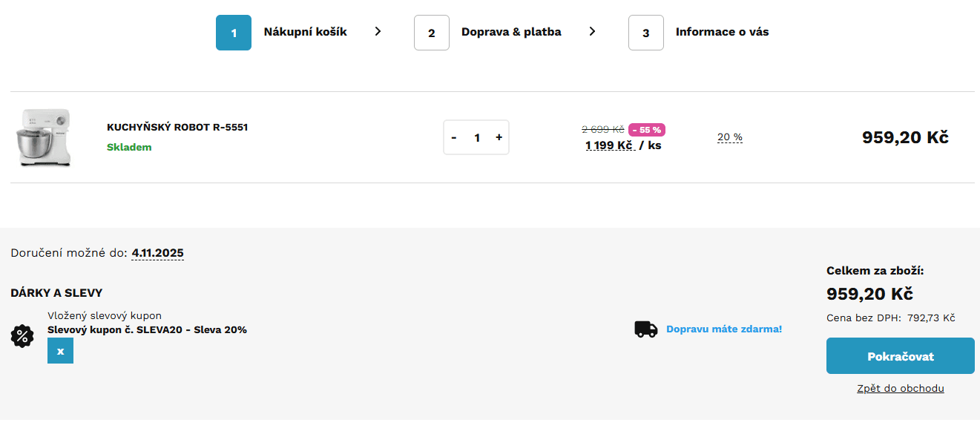Switch to the Nákupní košík step
Image resolution: width=980 pixels, height=437 pixels.
click(x=305, y=32)
